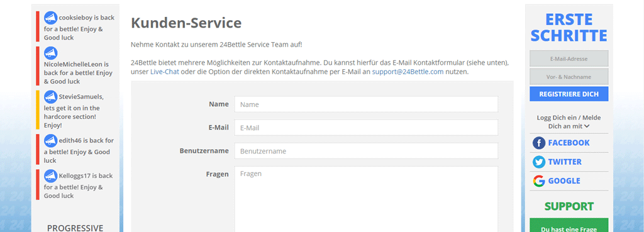The width and height of the screenshot is (644, 232).
Task: Click the green SUPPORT heading
Action: pos(569,207)
